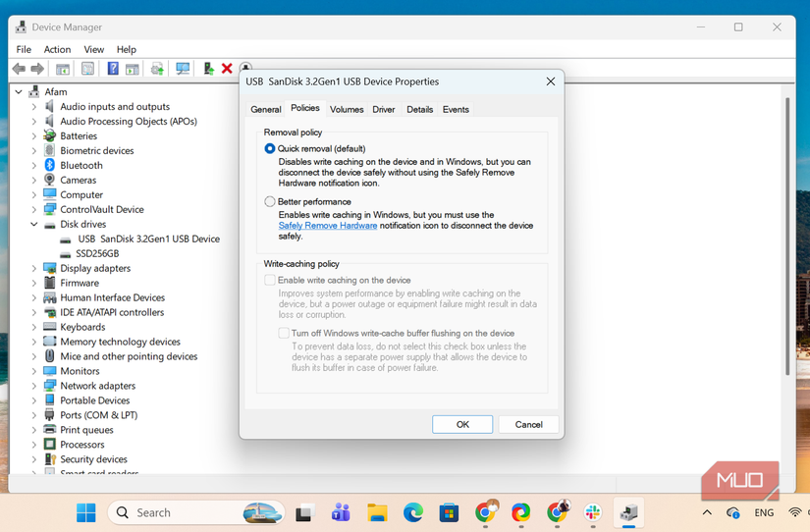Open the Help menu
This screenshot has height=532, width=810.
click(x=126, y=50)
